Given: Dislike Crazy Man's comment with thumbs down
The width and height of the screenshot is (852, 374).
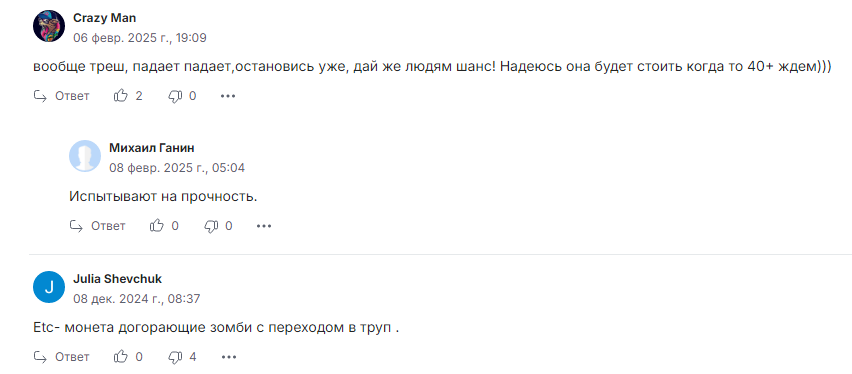Looking at the screenshot, I should coord(174,97).
